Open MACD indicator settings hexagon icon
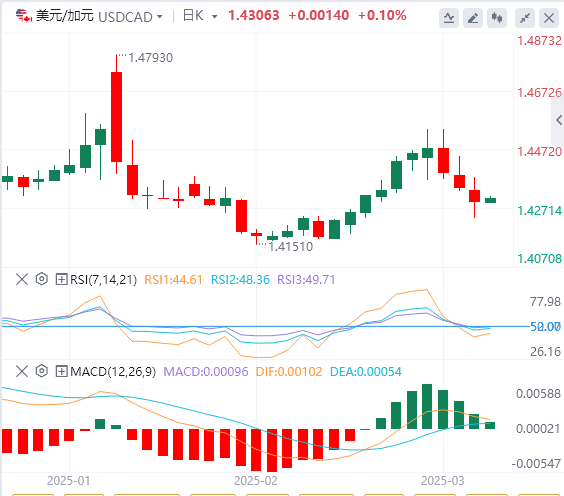The width and height of the screenshot is (564, 496). [42, 371]
